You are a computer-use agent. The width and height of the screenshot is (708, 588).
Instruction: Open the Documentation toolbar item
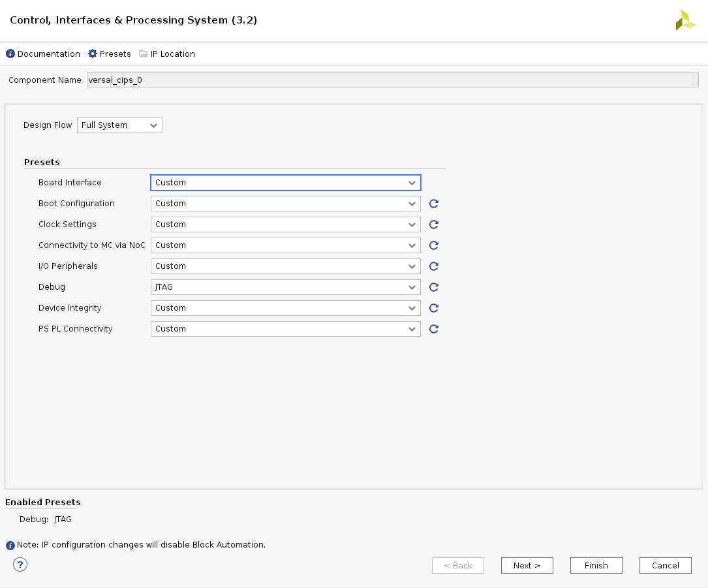(x=43, y=54)
